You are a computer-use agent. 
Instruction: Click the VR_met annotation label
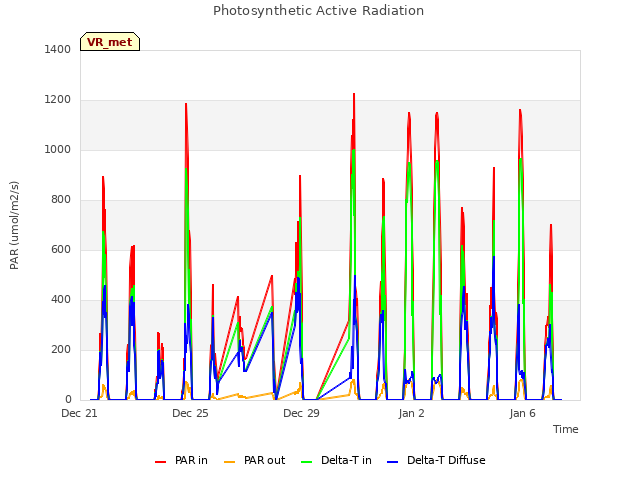pyautogui.click(x=110, y=42)
